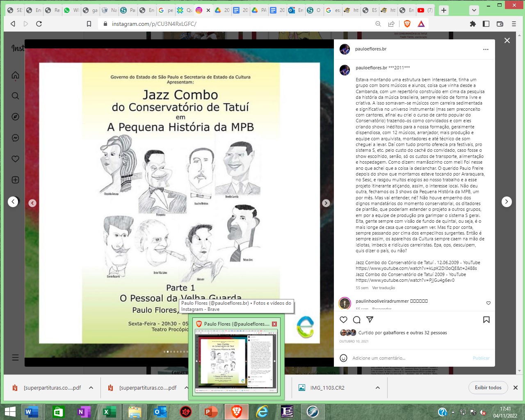Open Instagram Search in the sidebar
The image size is (525, 420).
(16, 96)
